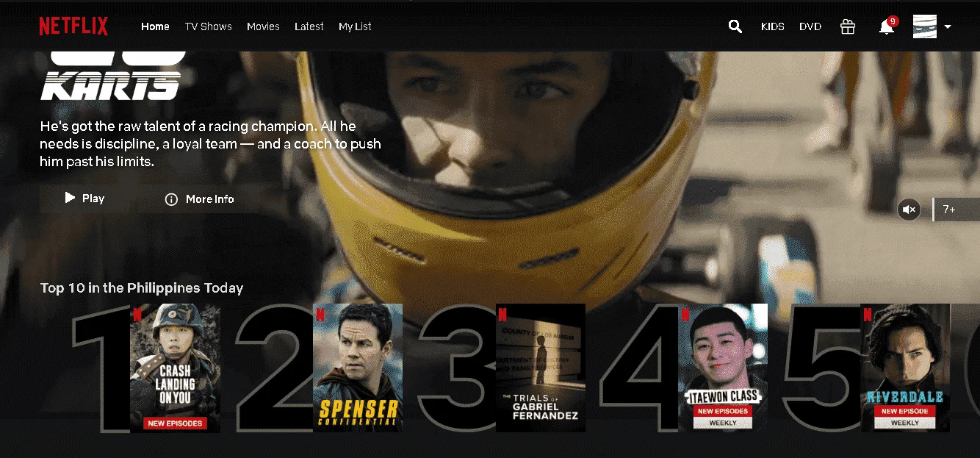Click the profile avatar picture
This screenshot has width=980, height=458.
tap(925, 26)
